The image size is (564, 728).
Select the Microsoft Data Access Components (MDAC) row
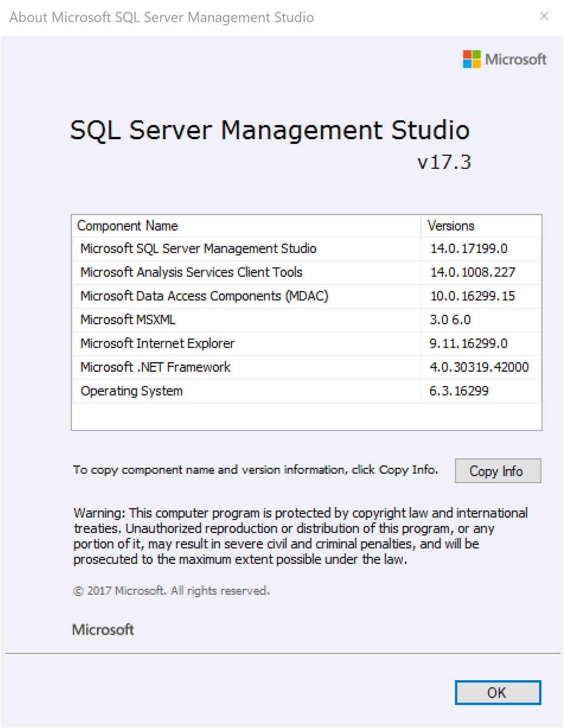204,296
